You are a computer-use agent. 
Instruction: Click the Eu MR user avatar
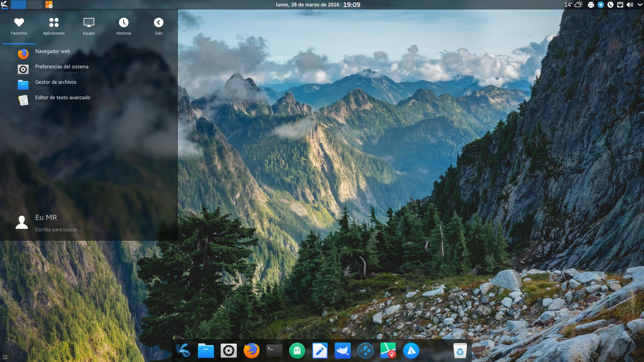(x=22, y=222)
